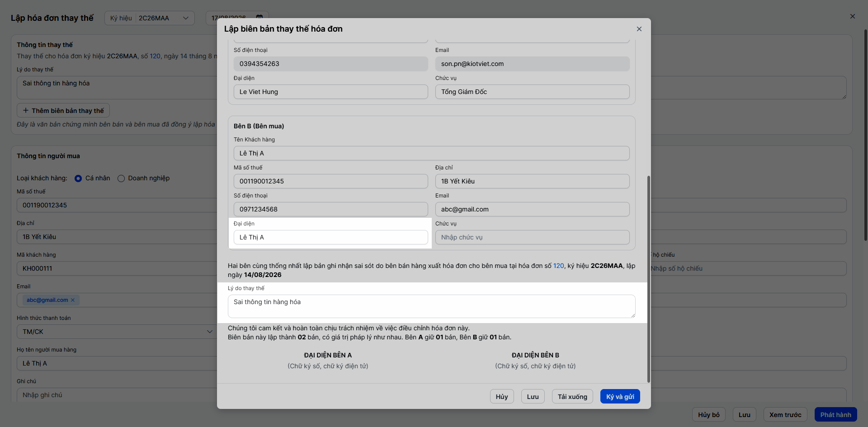Click the Mã khách hàng KH000111 field

click(x=118, y=268)
